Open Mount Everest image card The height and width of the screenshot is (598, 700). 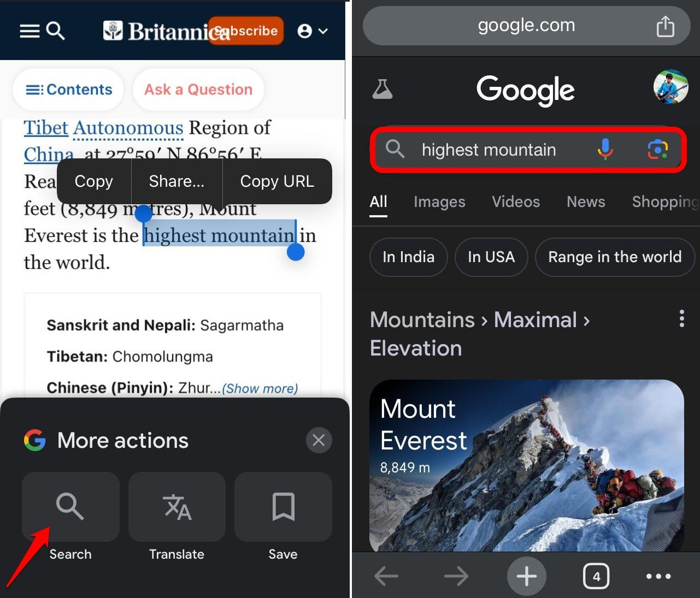[x=527, y=465]
